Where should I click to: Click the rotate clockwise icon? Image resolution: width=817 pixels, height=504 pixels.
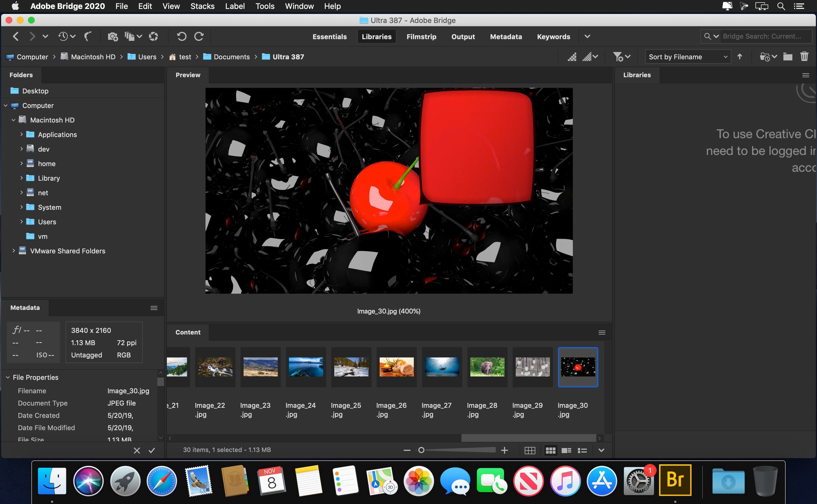coord(199,36)
